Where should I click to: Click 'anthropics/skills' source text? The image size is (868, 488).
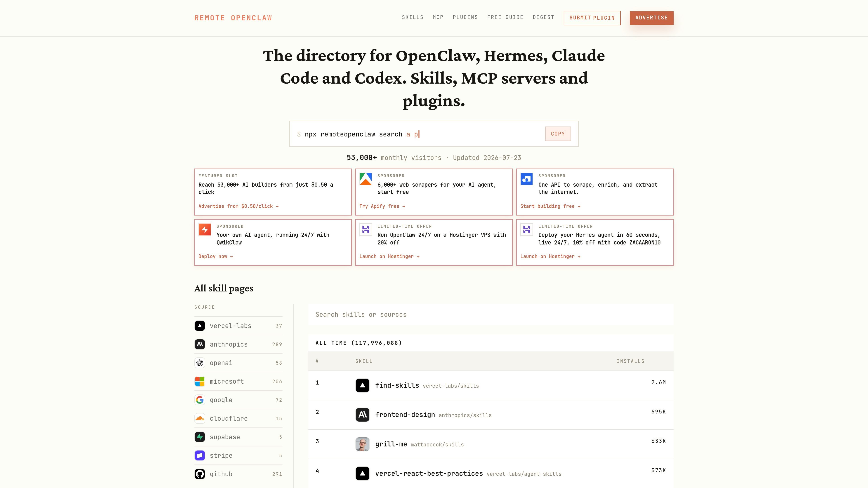[x=465, y=415]
